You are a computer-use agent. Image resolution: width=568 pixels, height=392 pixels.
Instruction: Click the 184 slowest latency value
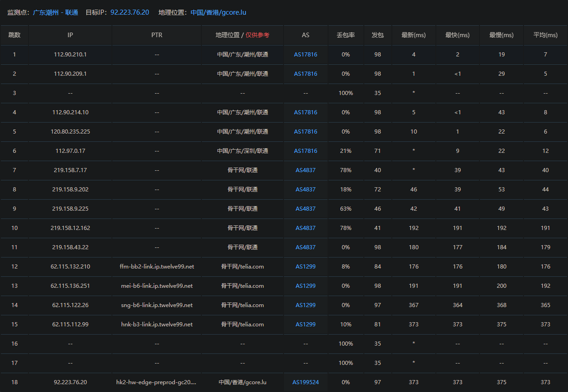[501, 247]
